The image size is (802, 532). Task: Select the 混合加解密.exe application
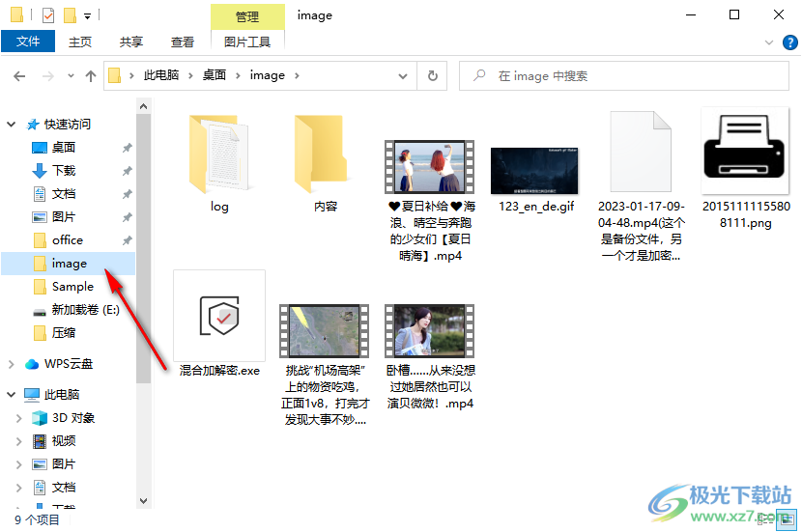tap(219, 324)
